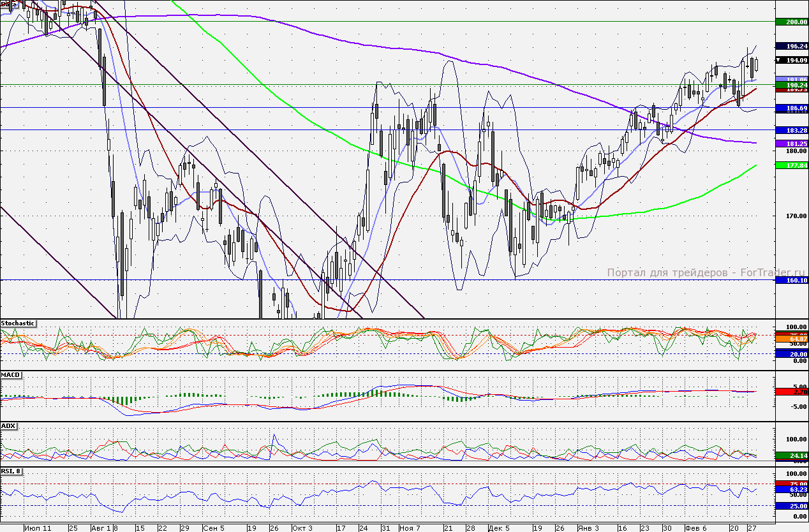The height and width of the screenshot is (532, 809).
Task: Click the ADX indicator panel label
Action: coord(9,425)
